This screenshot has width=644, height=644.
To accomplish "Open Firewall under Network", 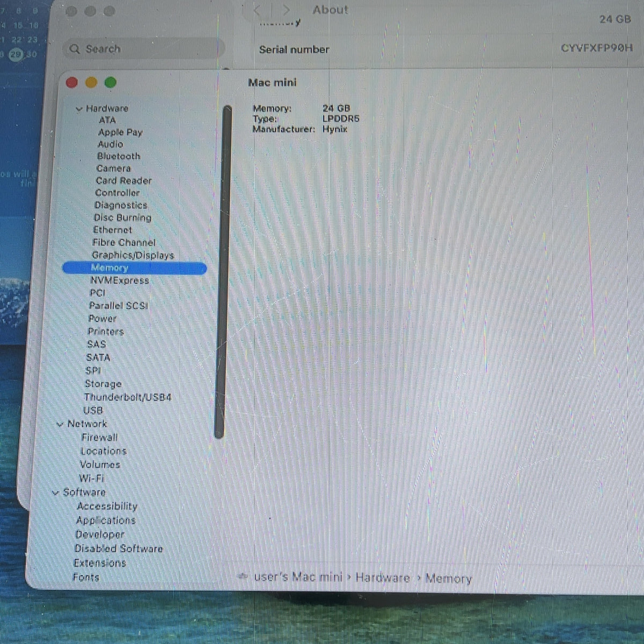I will [x=99, y=437].
